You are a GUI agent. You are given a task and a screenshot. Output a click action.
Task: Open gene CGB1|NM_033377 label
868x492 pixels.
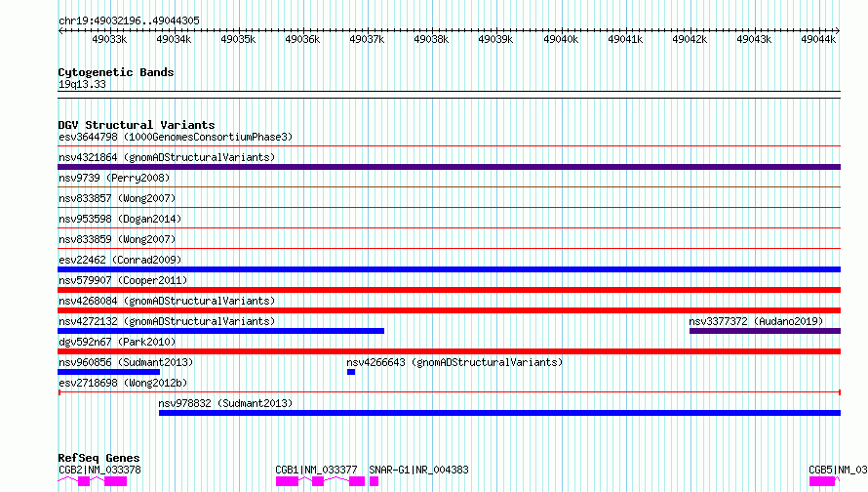316,470
